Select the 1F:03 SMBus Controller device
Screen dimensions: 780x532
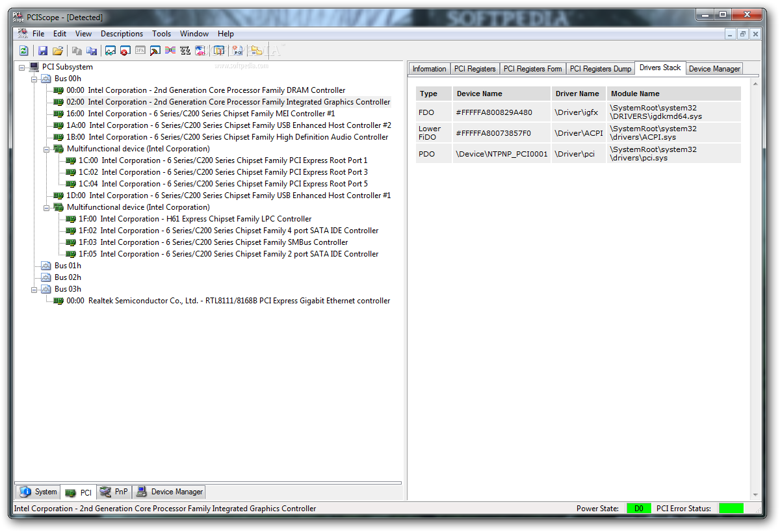tap(213, 242)
